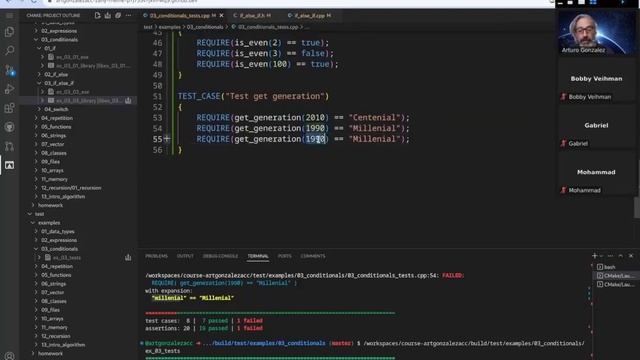
Task: Expand the 05_functions folder in upper tree
Action: (x=36, y=127)
